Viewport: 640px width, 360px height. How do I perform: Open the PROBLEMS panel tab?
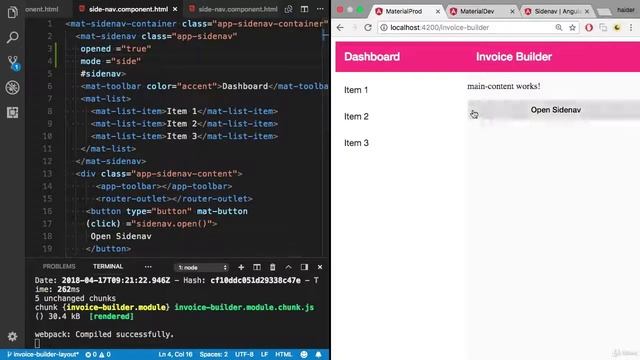(59, 267)
